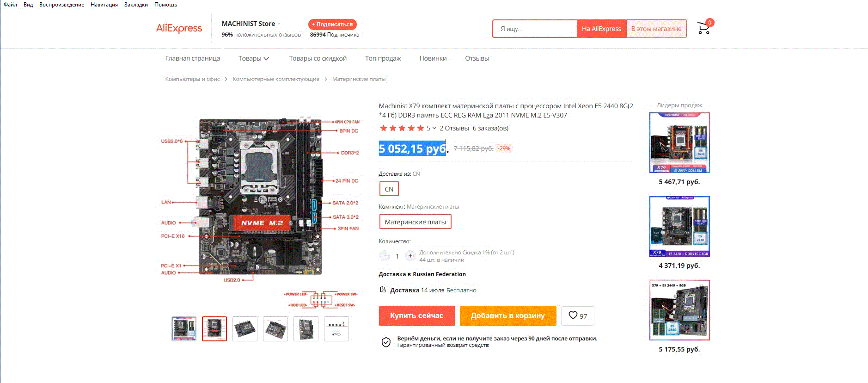Image resolution: width=868 pixels, height=383 pixels.
Task: Click the AliExpress logo
Action: pos(179,28)
